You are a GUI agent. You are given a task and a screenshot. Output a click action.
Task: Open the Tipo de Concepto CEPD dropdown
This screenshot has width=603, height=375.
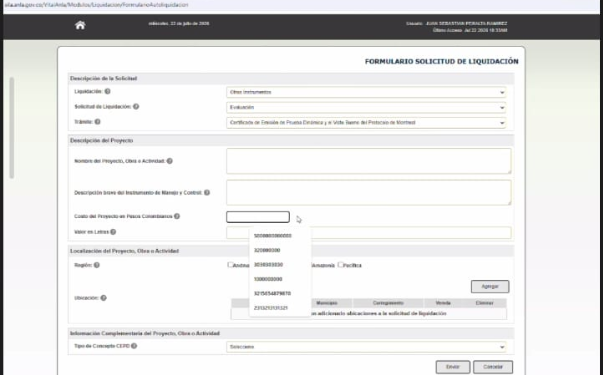(366, 347)
